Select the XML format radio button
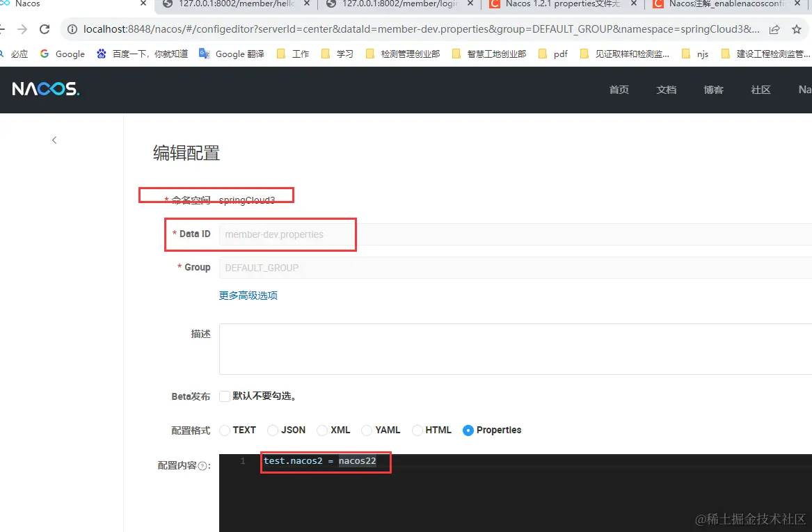Image resolution: width=812 pixels, height=532 pixels. (322, 430)
